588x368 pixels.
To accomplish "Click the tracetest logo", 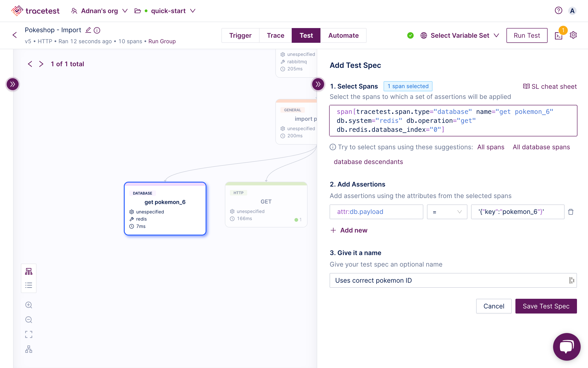I will (35, 11).
